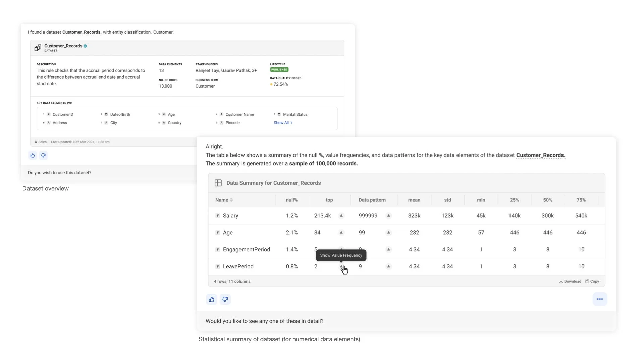Sort the table by Name column
Image resolution: width=644 pixels, height=362 pixels.
click(231, 200)
